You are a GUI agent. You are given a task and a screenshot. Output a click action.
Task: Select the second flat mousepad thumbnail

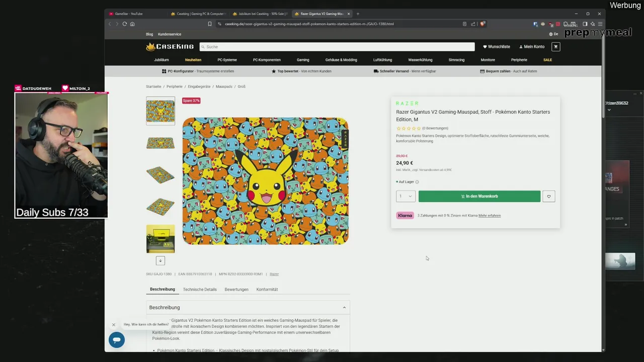pyautogui.click(x=160, y=143)
